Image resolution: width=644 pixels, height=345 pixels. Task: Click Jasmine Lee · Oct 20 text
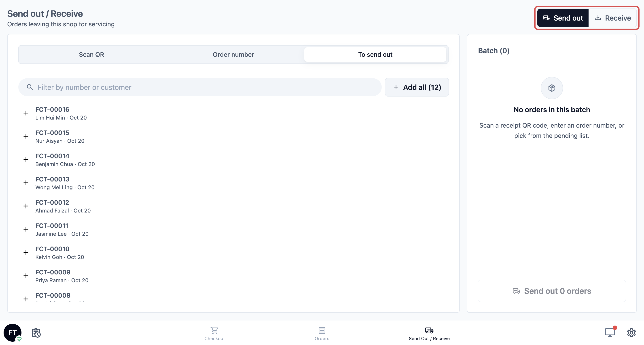click(62, 234)
